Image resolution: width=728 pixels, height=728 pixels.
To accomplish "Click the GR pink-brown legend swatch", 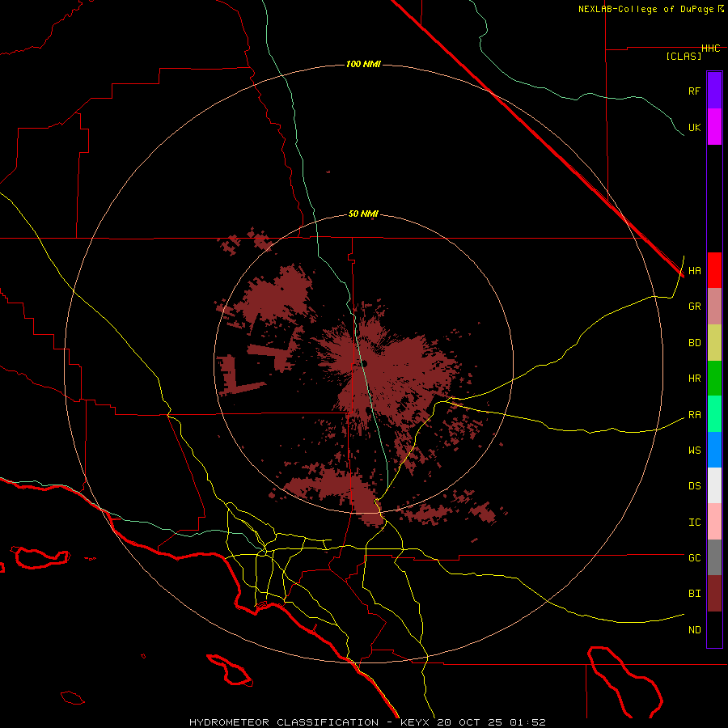I will point(714,307).
